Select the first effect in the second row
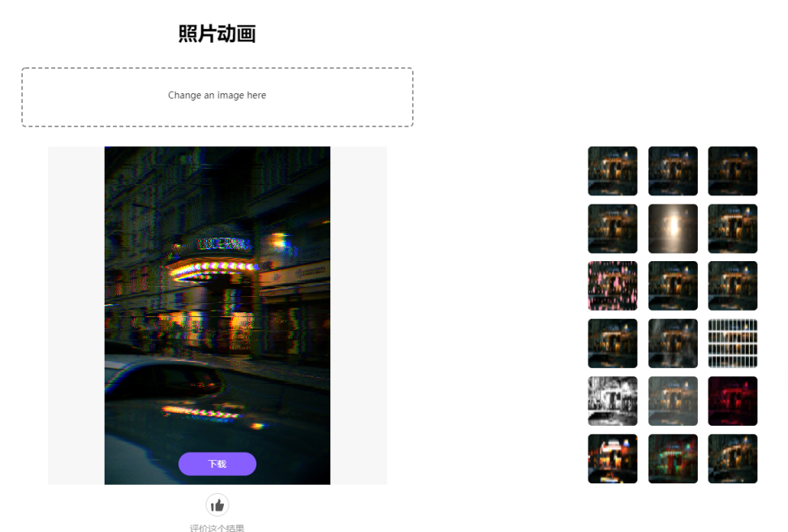This screenshot has height=532, width=788. [613, 229]
